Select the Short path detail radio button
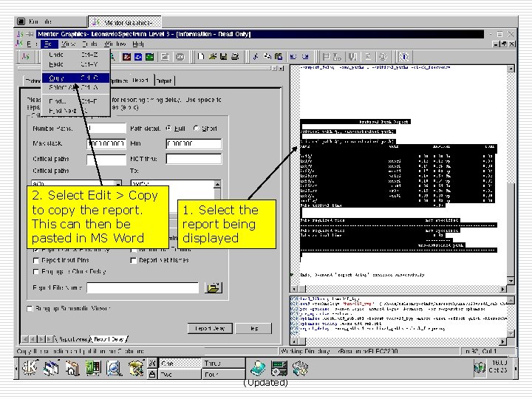The image size is (532, 399). tap(196, 129)
